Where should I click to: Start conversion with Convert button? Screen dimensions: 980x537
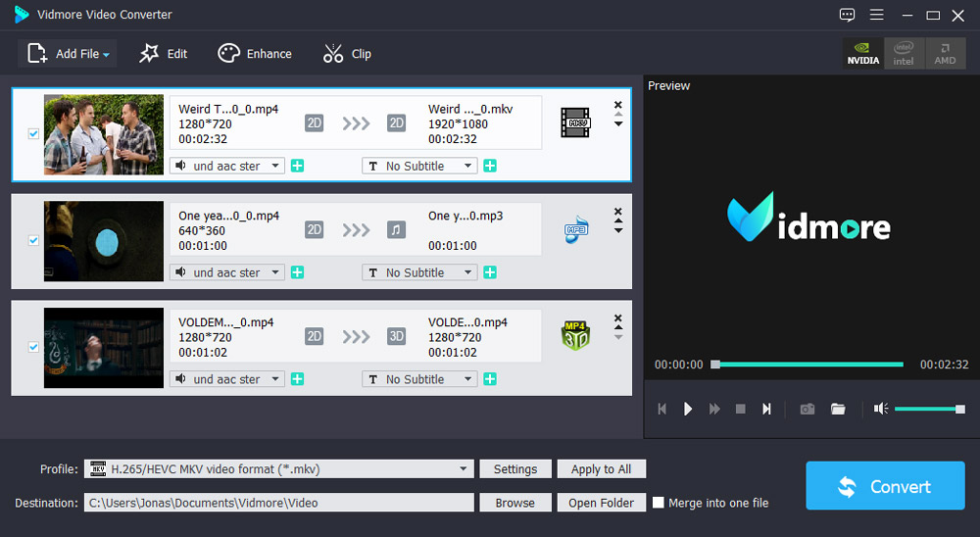click(x=885, y=486)
